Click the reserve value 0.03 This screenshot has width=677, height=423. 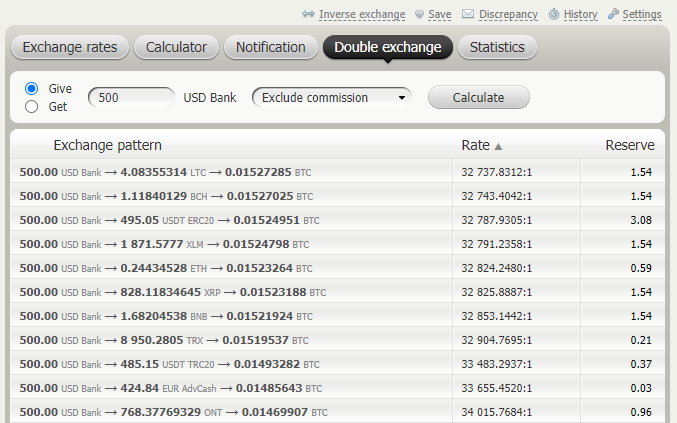641,388
